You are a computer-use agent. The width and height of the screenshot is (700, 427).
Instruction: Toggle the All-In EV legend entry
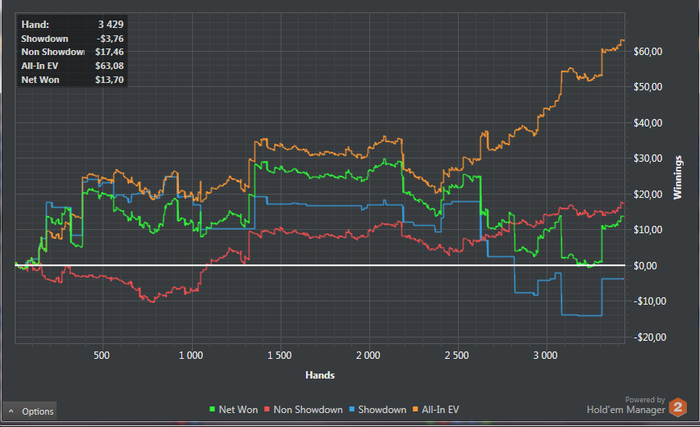[x=436, y=410]
